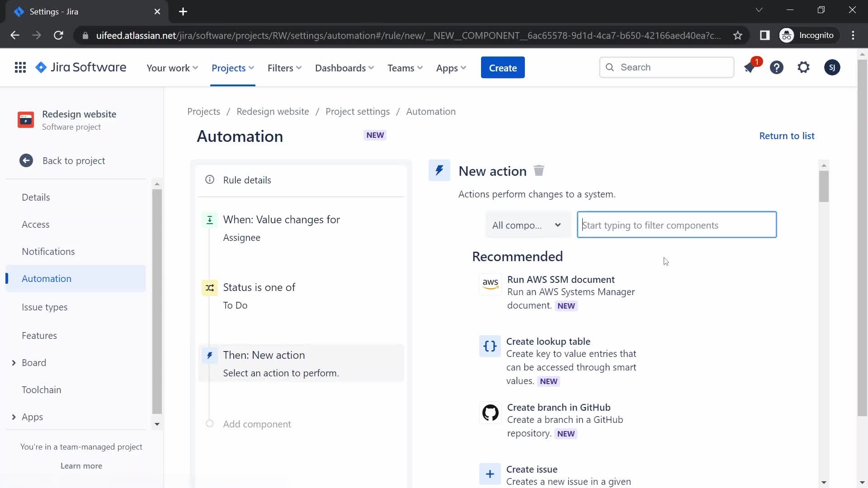This screenshot has height=488, width=868.
Task: Click the GitHub branch icon
Action: tap(490, 413)
